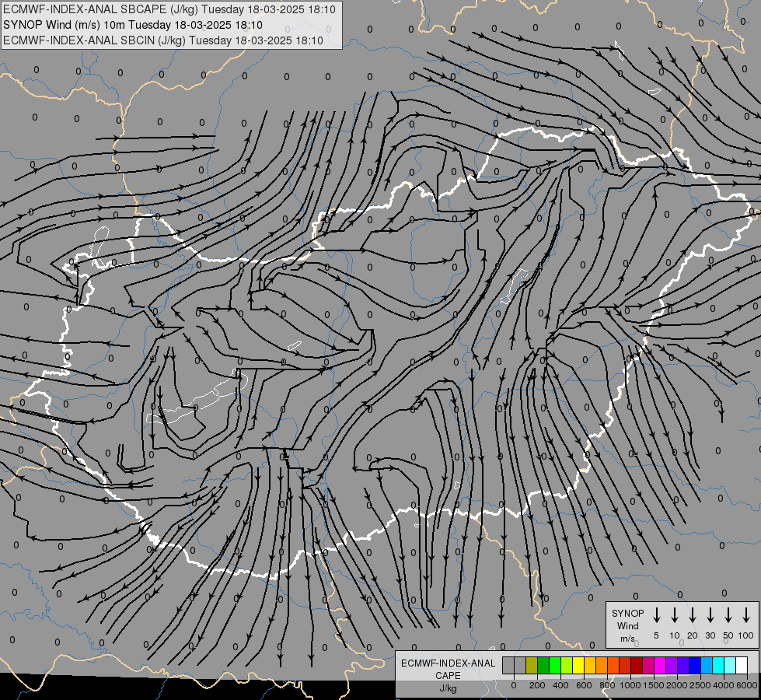This screenshot has height=700, width=761.
Task: Click the '600' tick label on CAPE scale
Action: click(x=584, y=685)
